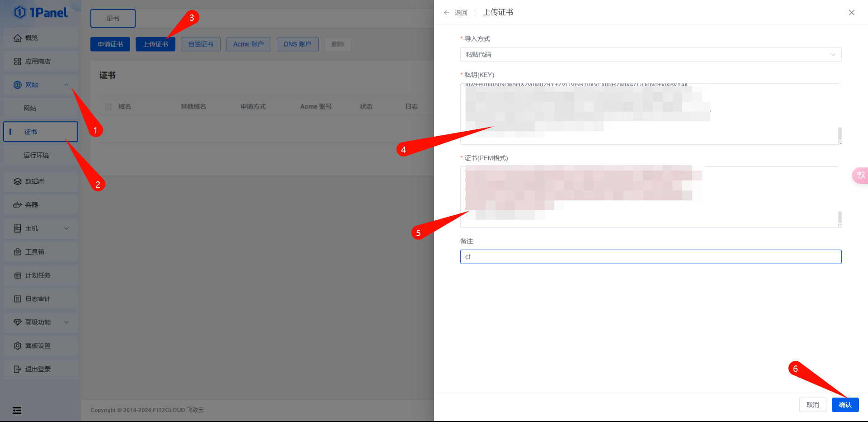Click the floating translate icon on right edge
The image size is (868, 422).
point(860,175)
